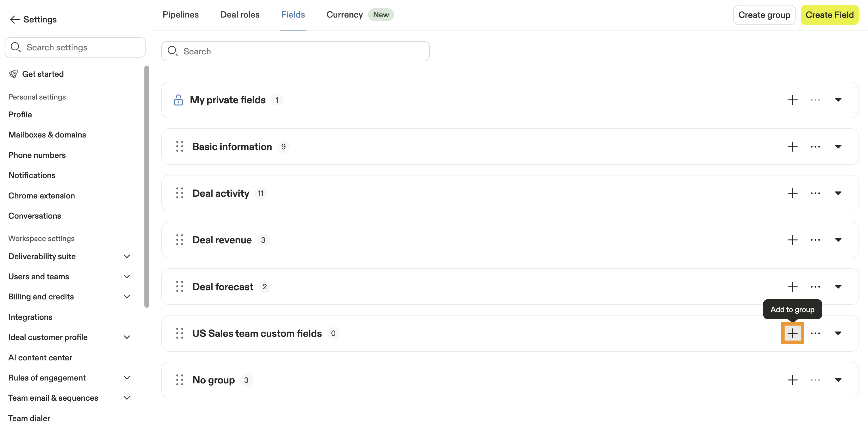Click lock icon beside My private fields
868x432 pixels.
[178, 100]
